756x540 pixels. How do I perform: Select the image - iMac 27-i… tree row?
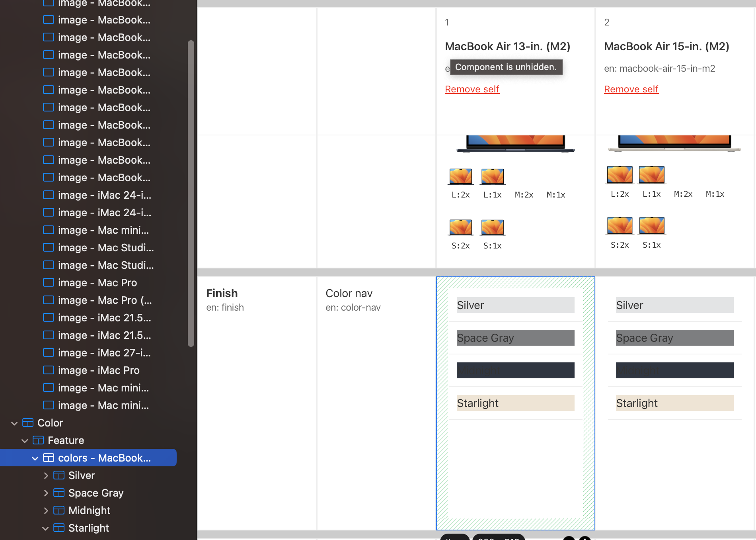pos(88,353)
